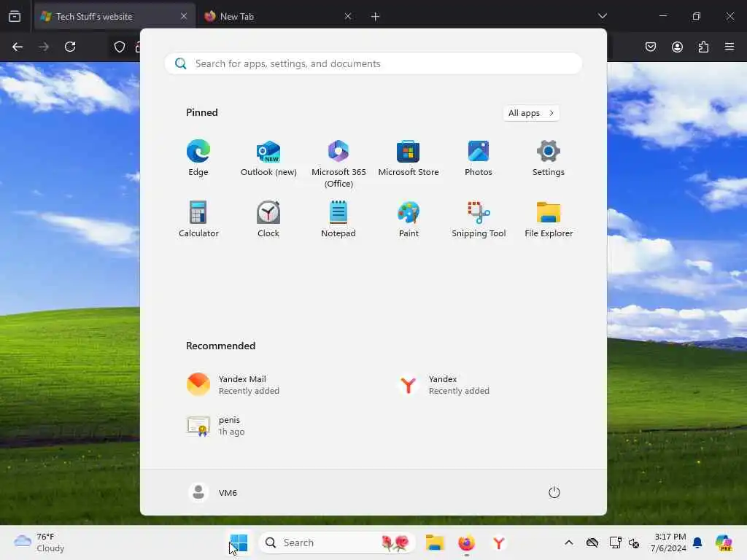Open the Snipping Tool
Screen dimensions: 747x560
tap(479, 219)
